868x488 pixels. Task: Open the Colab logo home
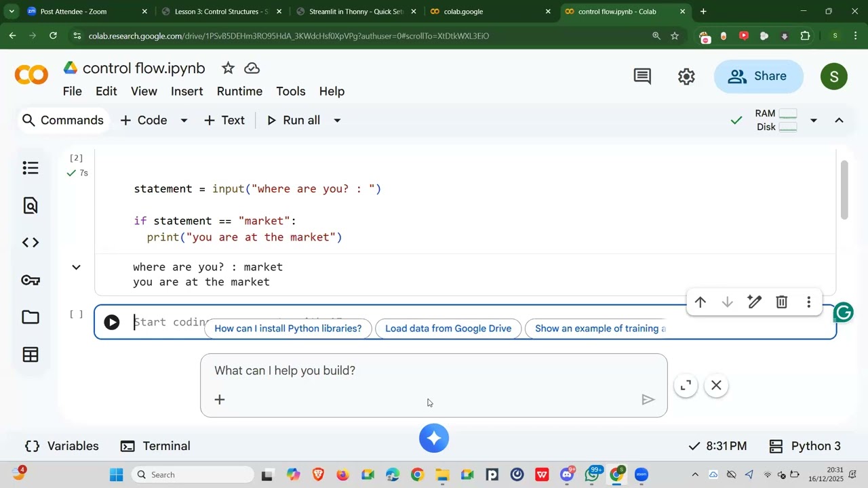[31, 75]
